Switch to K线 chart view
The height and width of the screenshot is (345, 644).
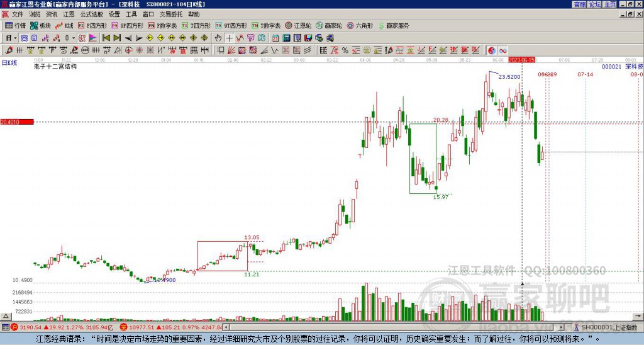tap(65, 25)
